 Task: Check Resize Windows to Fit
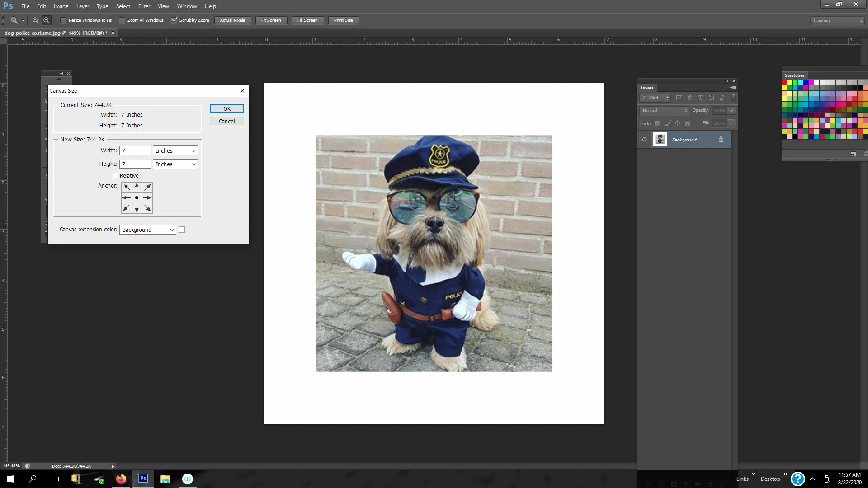[63, 20]
